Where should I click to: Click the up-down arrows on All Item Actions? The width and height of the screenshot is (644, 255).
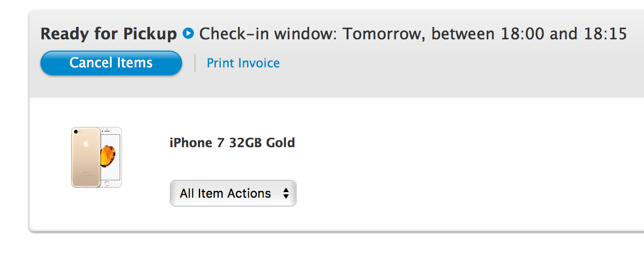tap(286, 193)
